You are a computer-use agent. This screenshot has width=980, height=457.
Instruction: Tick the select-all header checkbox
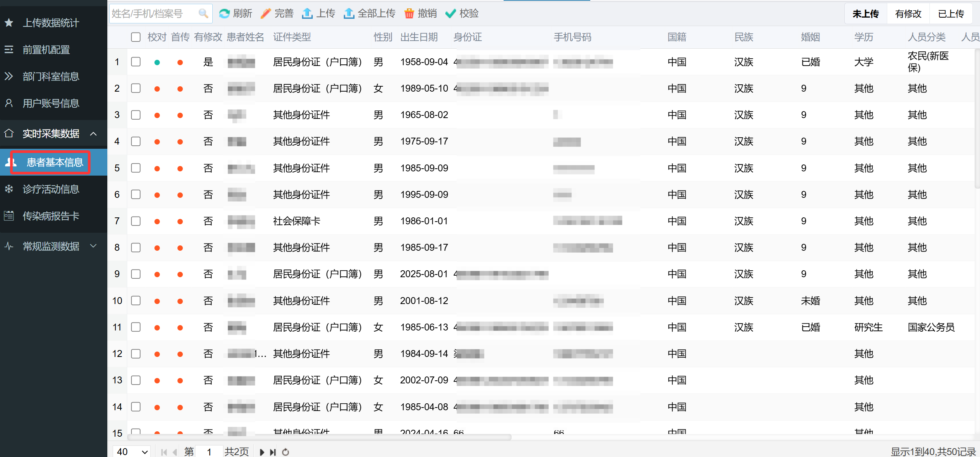pos(136,37)
